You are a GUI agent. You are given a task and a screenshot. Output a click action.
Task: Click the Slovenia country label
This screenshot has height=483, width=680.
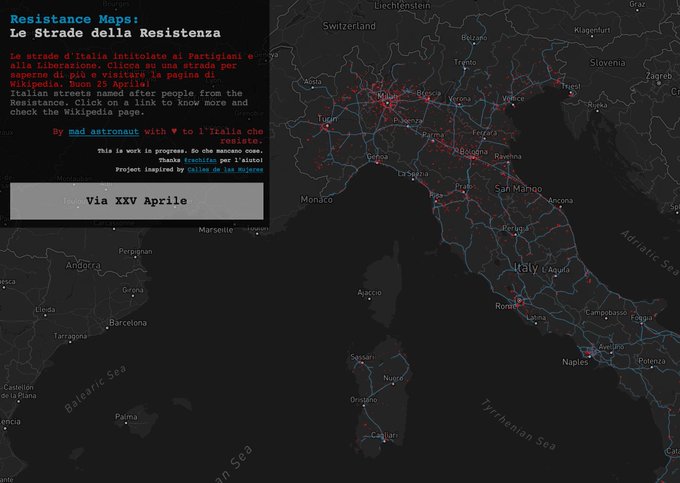click(x=608, y=63)
